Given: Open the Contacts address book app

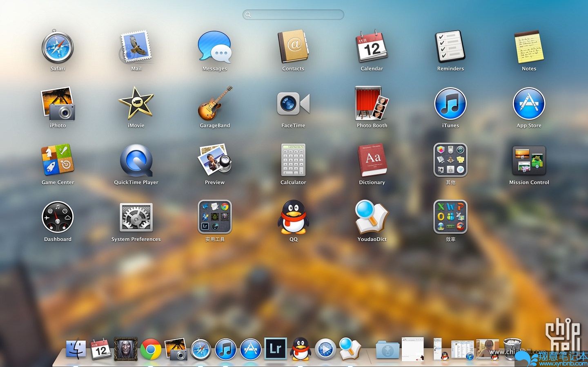Looking at the screenshot, I should point(293,47).
